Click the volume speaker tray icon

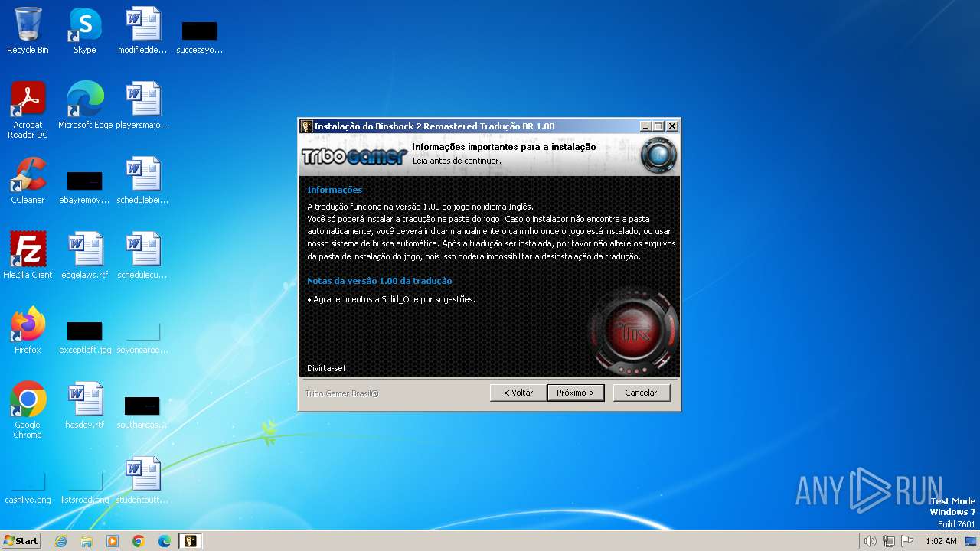coord(870,541)
